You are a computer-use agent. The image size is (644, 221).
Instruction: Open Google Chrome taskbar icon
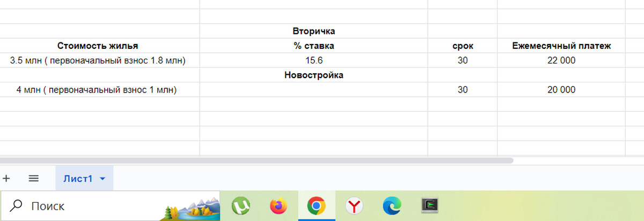coord(317,205)
